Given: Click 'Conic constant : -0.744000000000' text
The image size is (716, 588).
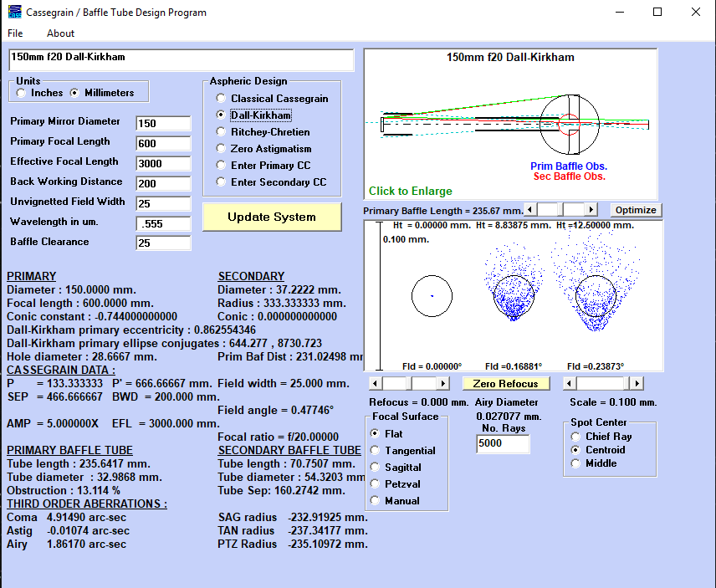Looking at the screenshot, I should coord(92,316).
